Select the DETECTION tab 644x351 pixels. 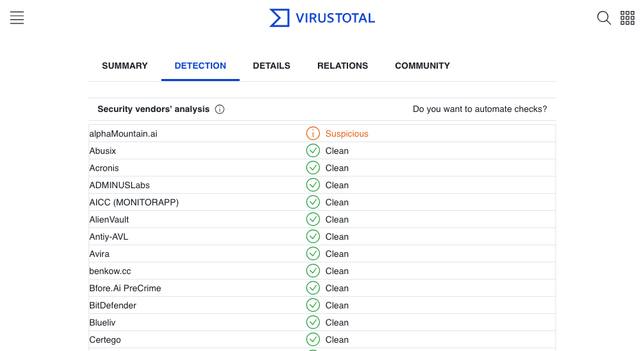200,66
